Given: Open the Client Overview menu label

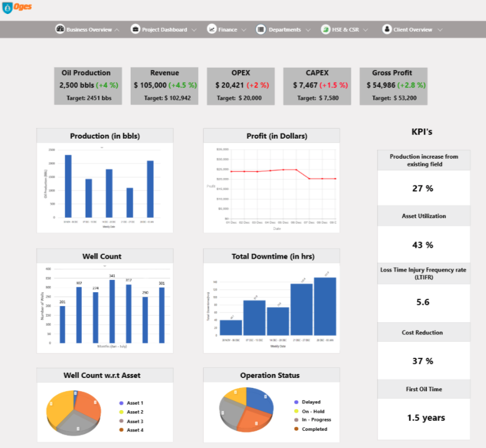Looking at the screenshot, I should (x=413, y=29).
